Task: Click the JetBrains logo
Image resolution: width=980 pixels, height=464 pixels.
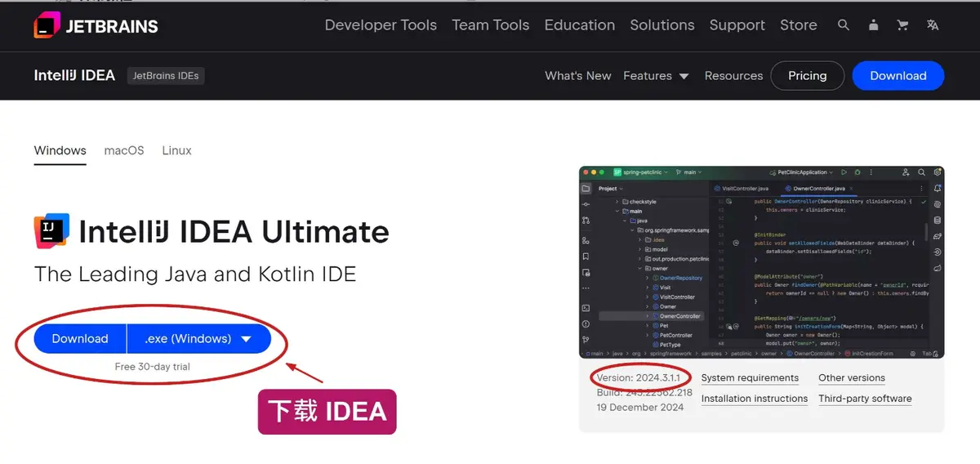Action: point(96,26)
